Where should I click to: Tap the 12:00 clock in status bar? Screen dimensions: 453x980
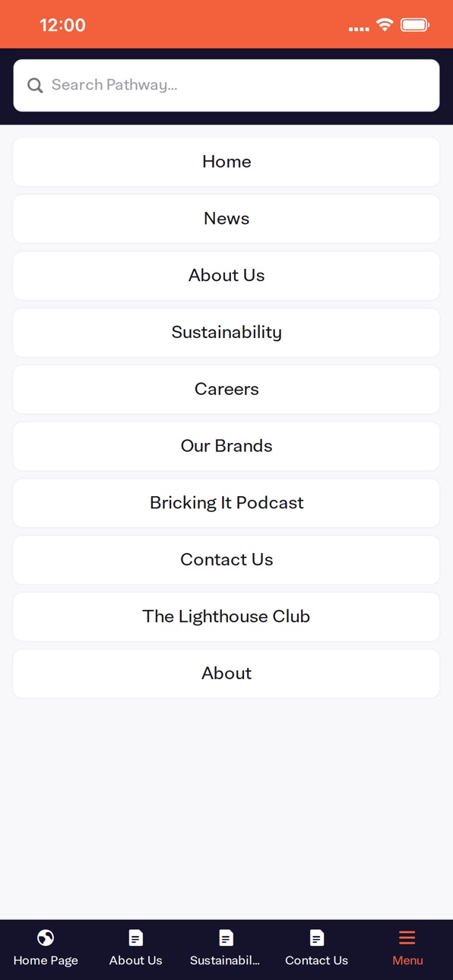pyautogui.click(x=62, y=25)
